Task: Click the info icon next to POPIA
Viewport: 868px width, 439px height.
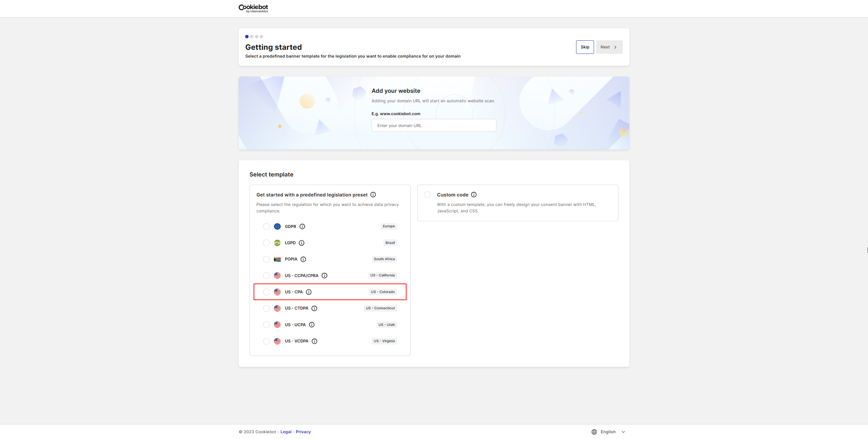Action: click(x=303, y=259)
